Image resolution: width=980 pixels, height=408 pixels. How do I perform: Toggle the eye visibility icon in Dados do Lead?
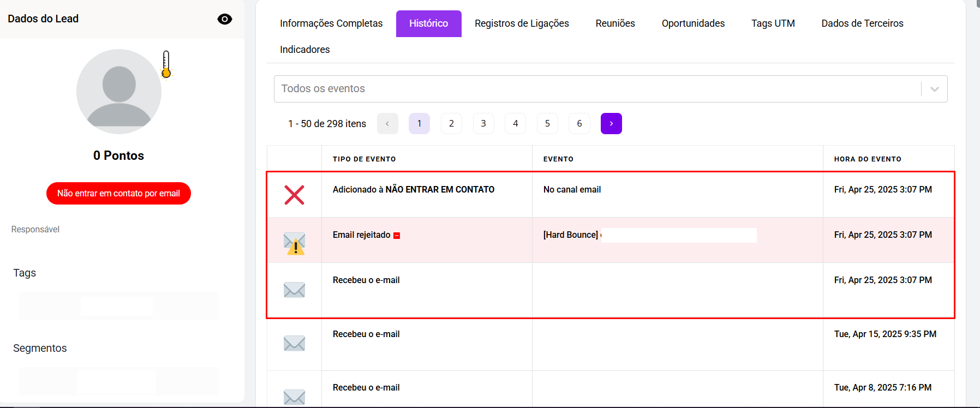click(x=224, y=19)
